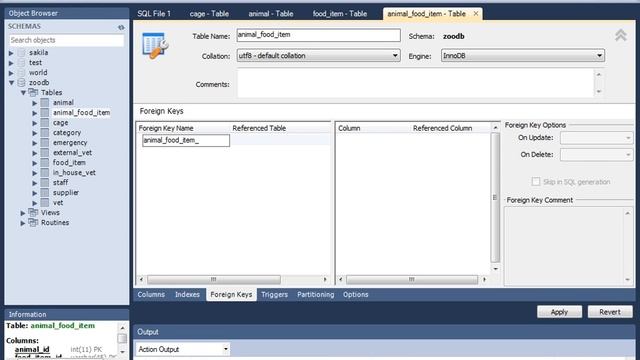Open the Collation dropdown
The image size is (640, 360).
pyautogui.click(x=395, y=56)
